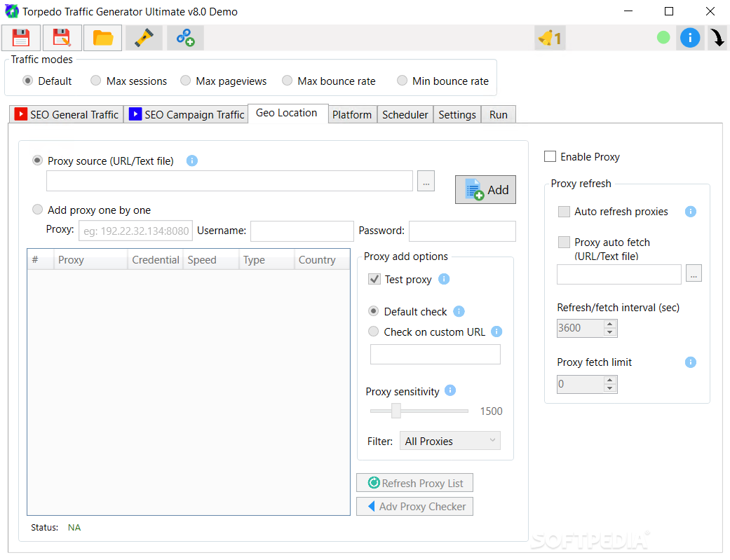Click the black curved arrow icon

click(x=717, y=38)
